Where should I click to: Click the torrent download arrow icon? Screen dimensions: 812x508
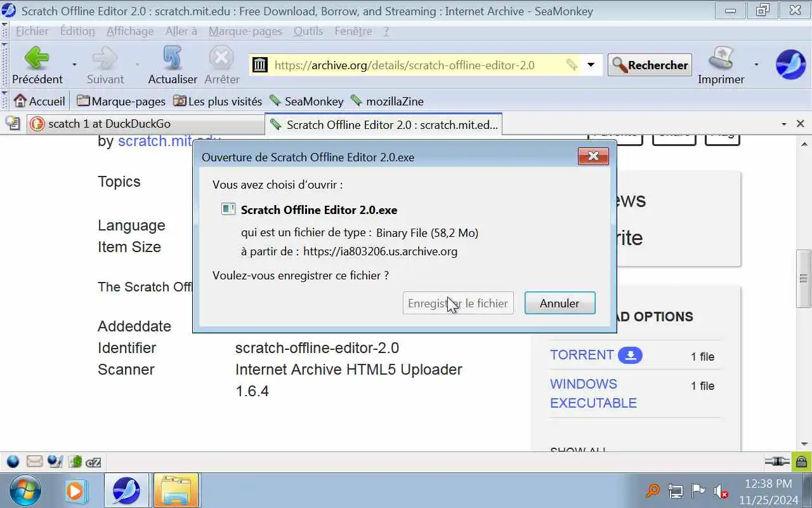coord(630,355)
